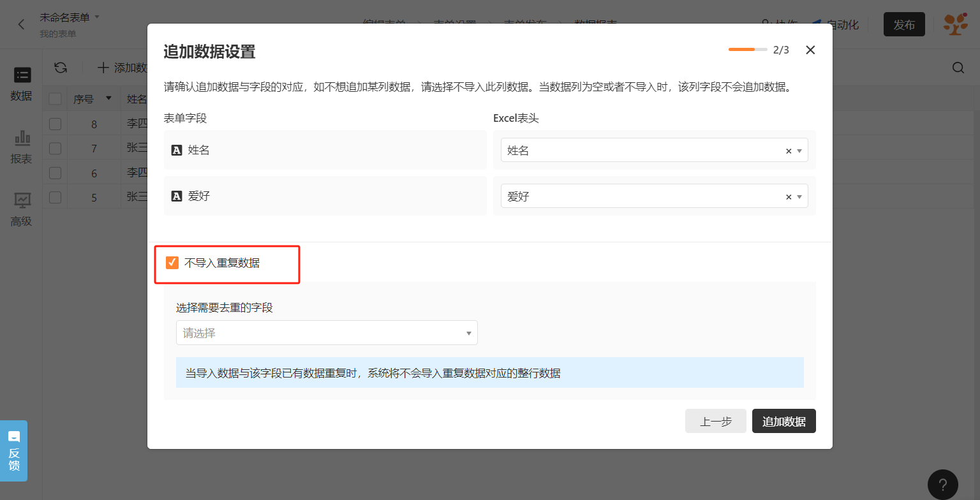Uncheck 不导入重复数据 checkbox
Image resolution: width=980 pixels, height=500 pixels.
tap(172, 263)
